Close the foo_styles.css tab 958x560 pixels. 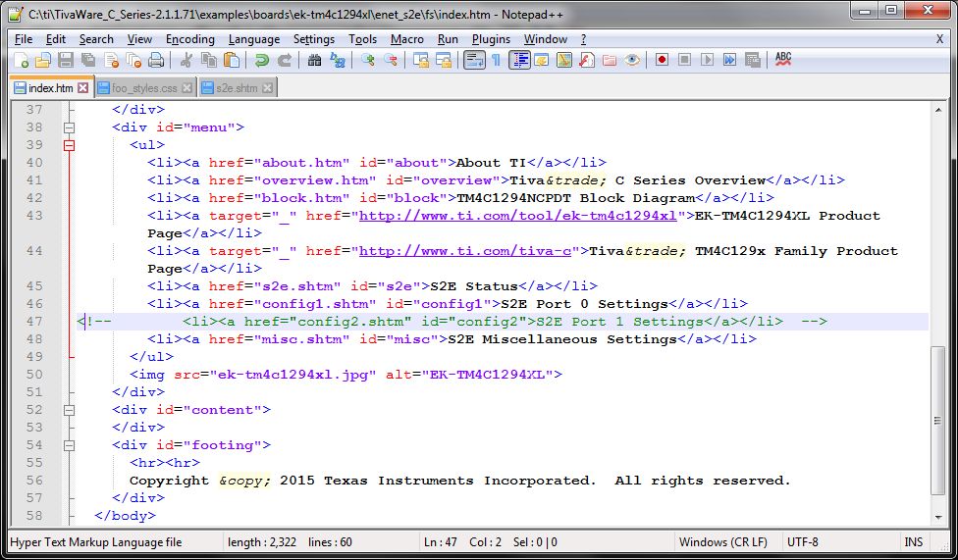coord(186,88)
